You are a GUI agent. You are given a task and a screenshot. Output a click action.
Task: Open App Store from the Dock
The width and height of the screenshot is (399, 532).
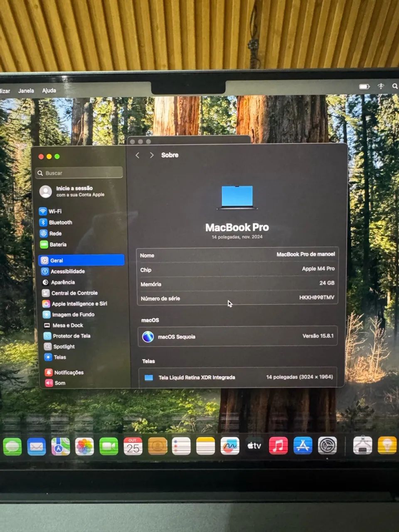point(303,446)
